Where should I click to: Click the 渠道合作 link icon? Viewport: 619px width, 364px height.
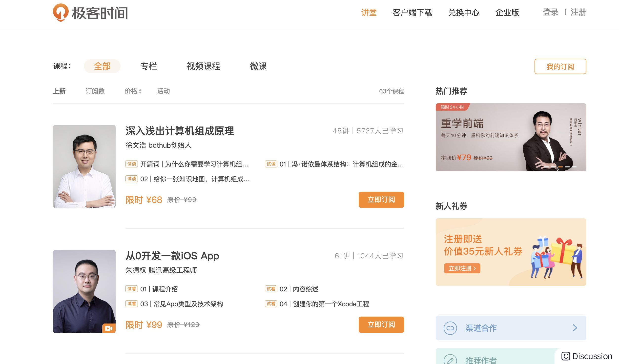coord(450,328)
